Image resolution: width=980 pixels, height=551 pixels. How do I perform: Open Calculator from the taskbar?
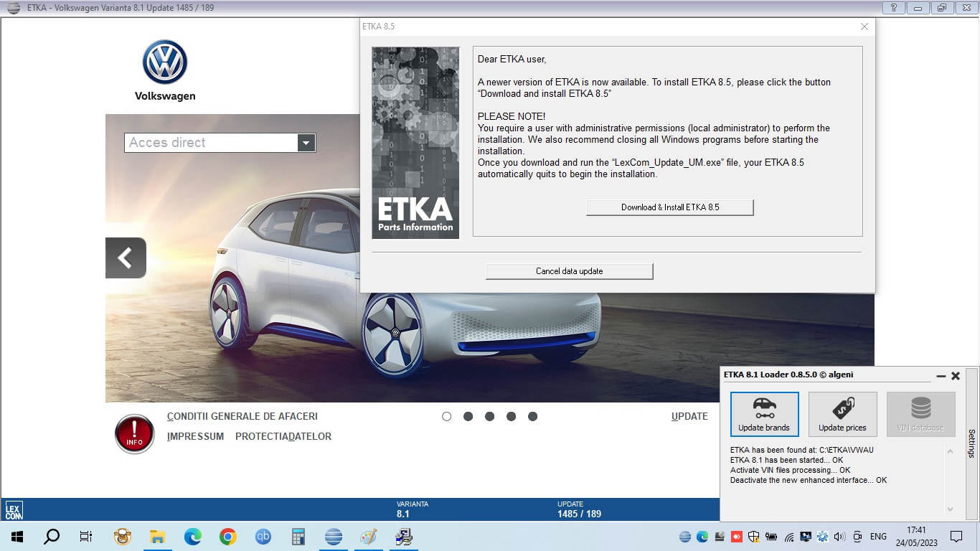pos(298,536)
